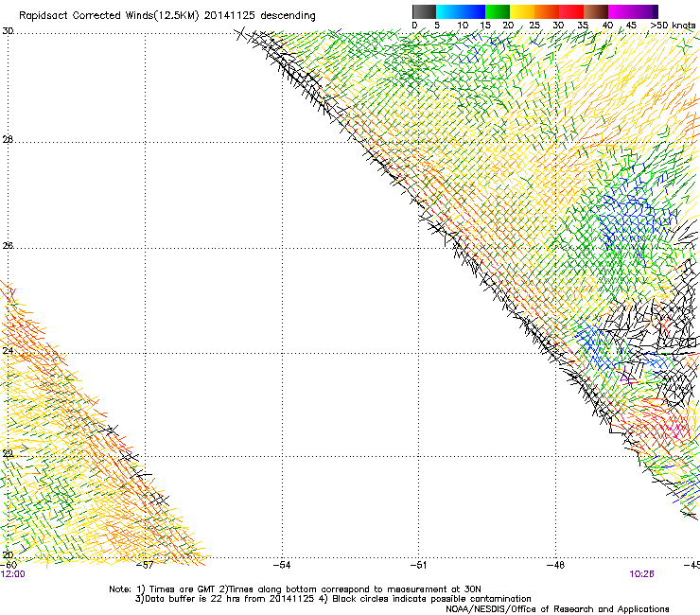Click the longitude label '-57' on bottom axis
This screenshot has height=615, width=700.
145,565
